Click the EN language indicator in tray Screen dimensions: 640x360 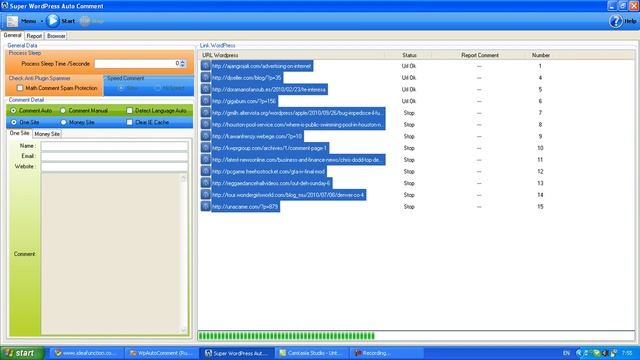566,353
